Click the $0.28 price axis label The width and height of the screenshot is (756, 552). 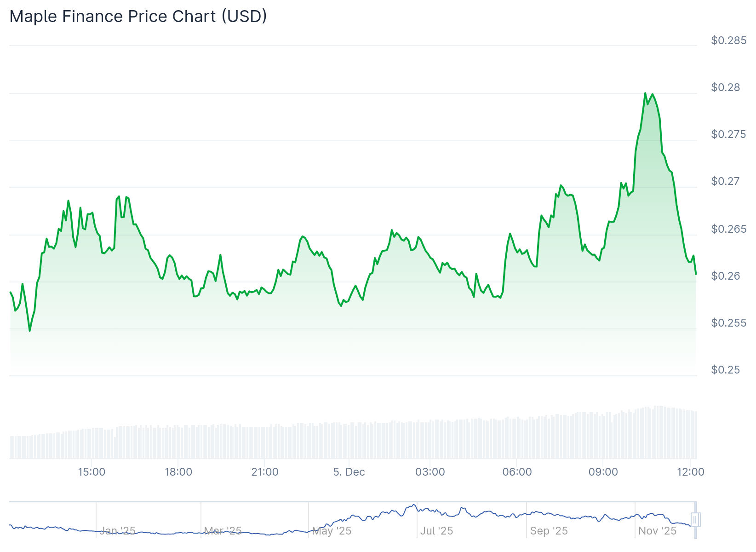[x=726, y=87]
